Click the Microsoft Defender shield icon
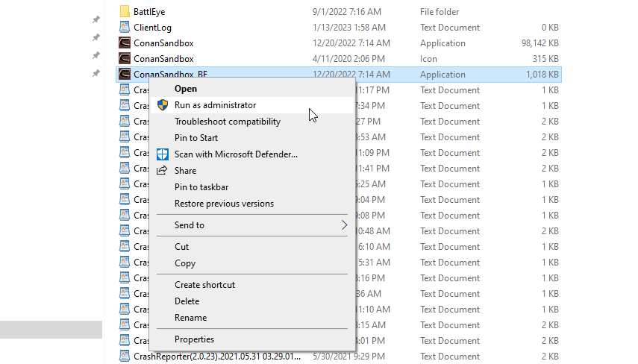638x364 pixels. (x=163, y=154)
